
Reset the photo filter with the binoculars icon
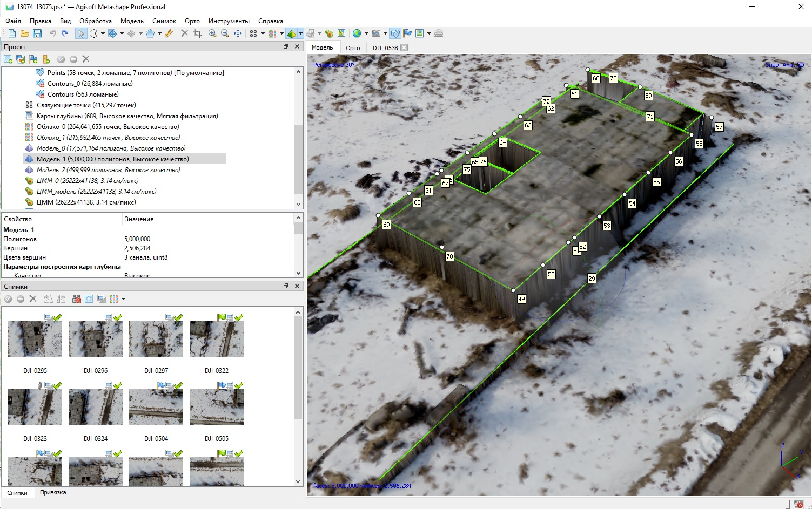pyautogui.click(x=77, y=299)
